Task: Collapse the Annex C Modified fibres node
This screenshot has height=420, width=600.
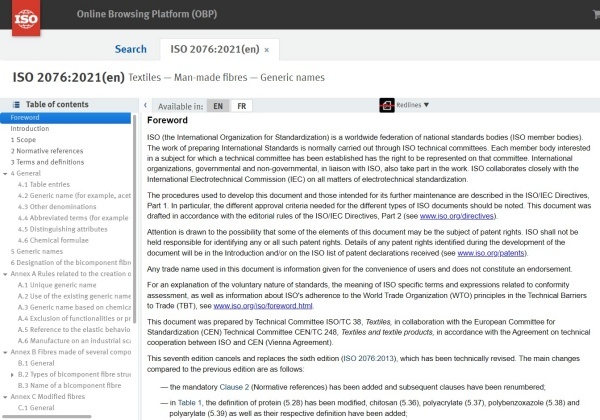Action: tap(5, 397)
